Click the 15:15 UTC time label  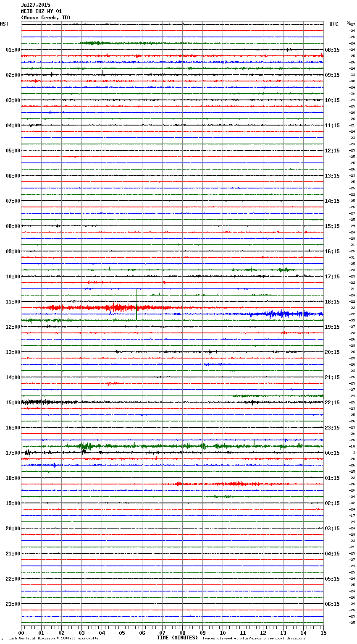click(x=332, y=226)
